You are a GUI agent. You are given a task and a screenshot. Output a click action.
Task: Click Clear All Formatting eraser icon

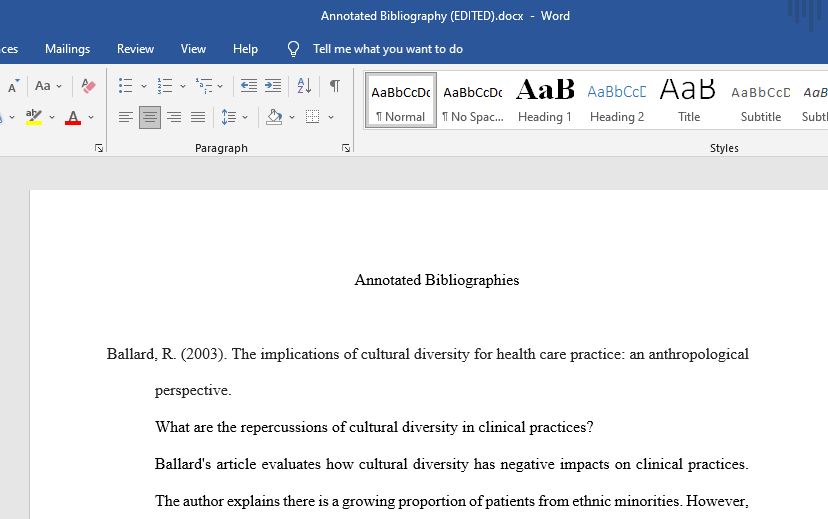click(88, 86)
